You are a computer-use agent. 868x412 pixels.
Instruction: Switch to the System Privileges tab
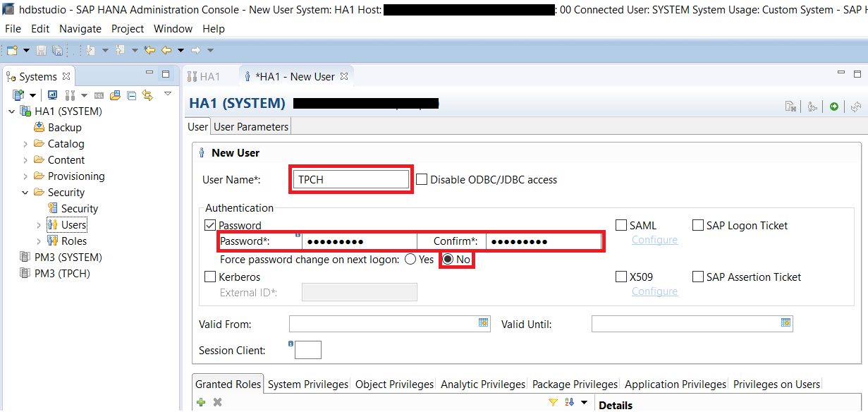tap(308, 384)
